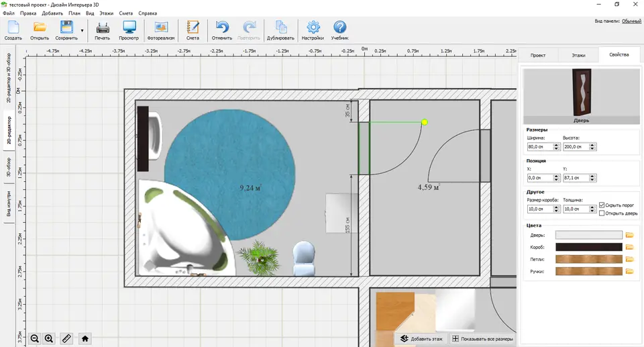Switch to 2D-редактор и 3D-обзор view
Viewport: 644px width, 347px height.
[9, 78]
